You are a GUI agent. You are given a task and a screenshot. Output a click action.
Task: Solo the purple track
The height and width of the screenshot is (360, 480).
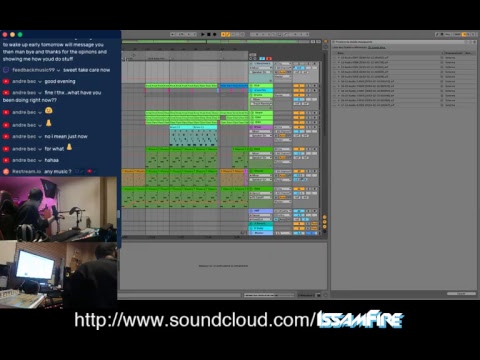pyautogui.click(x=309, y=127)
